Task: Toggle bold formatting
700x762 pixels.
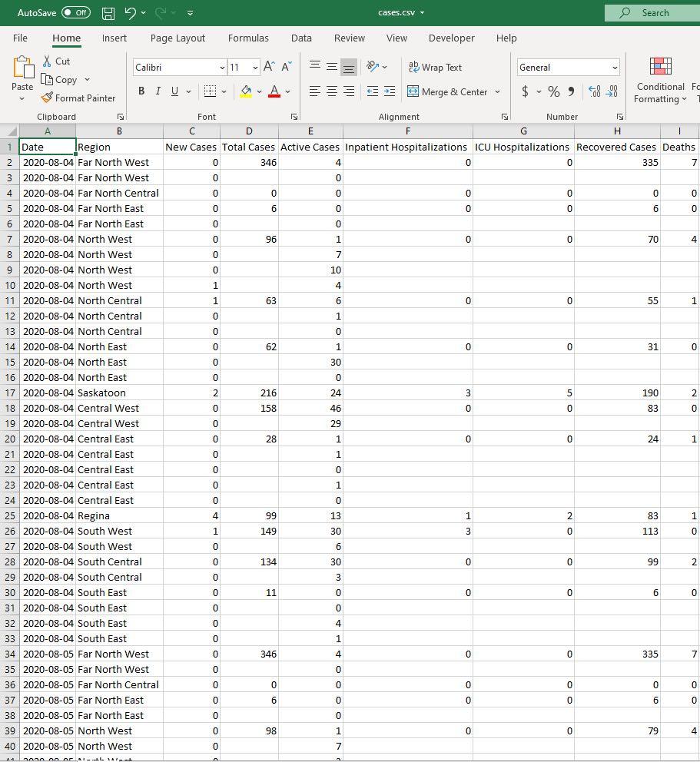Action: click(141, 91)
